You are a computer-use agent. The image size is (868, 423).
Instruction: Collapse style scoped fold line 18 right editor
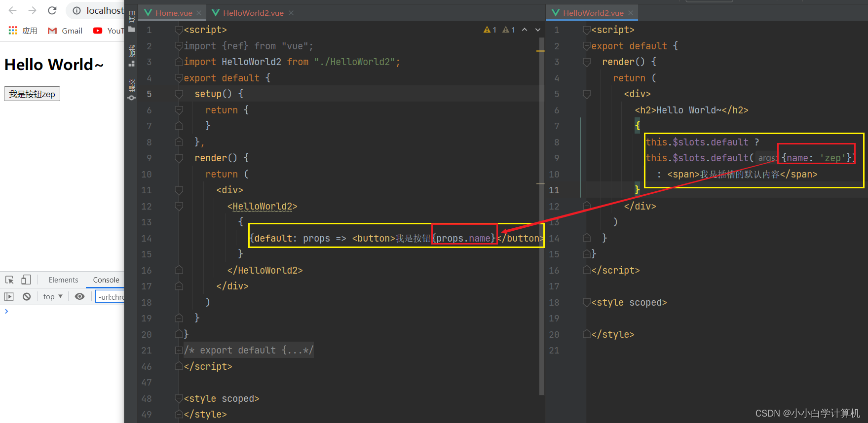click(587, 302)
